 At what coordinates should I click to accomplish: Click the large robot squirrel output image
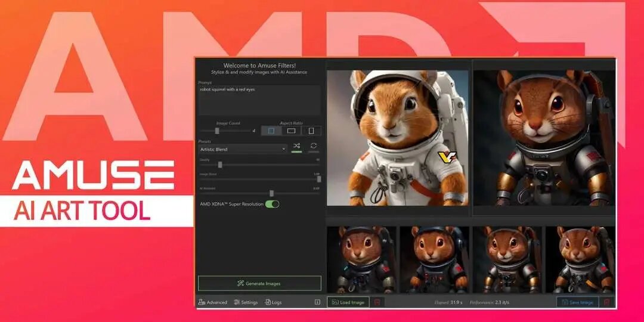coord(544,138)
